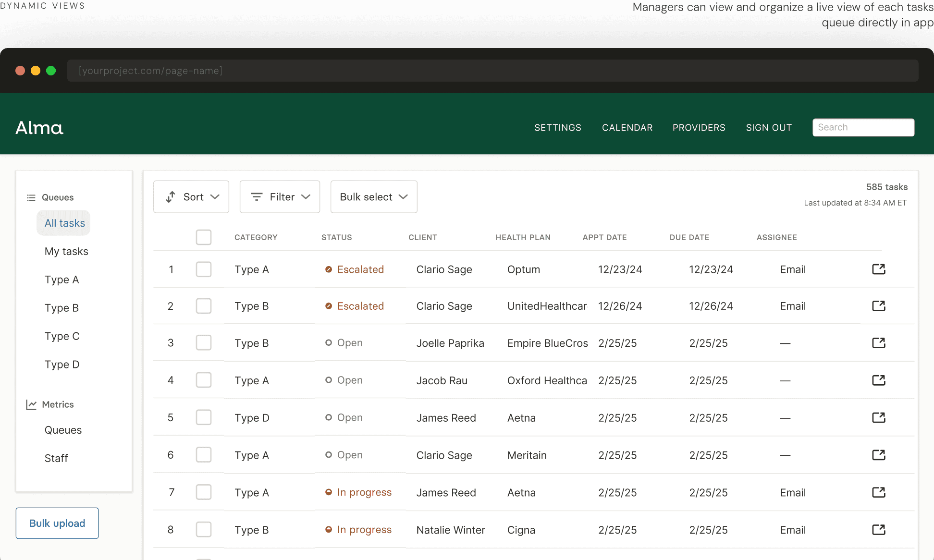Click the Metrics chart icon in sidebar

[x=31, y=405]
